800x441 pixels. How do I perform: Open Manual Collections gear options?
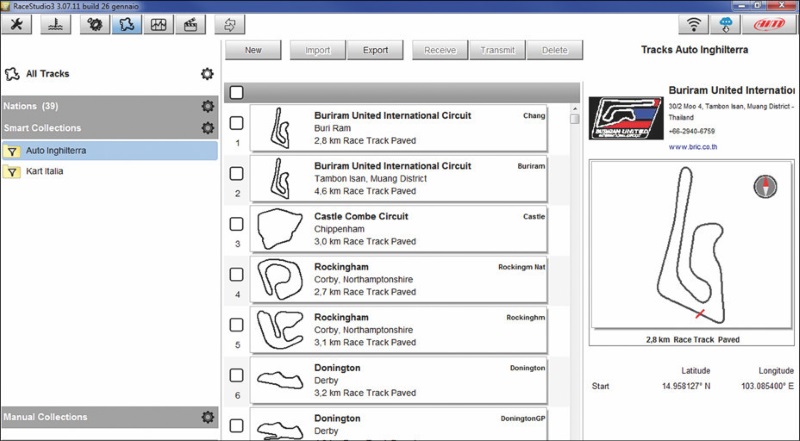(207, 417)
